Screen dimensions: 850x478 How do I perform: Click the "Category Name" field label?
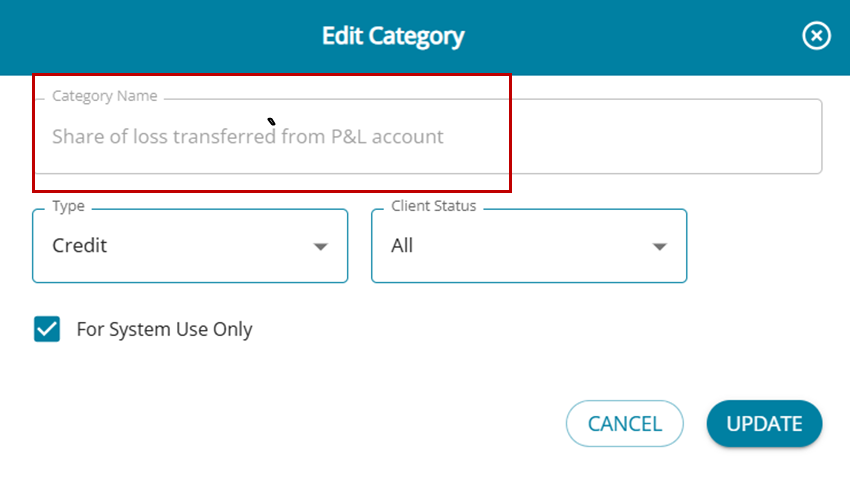coord(105,97)
